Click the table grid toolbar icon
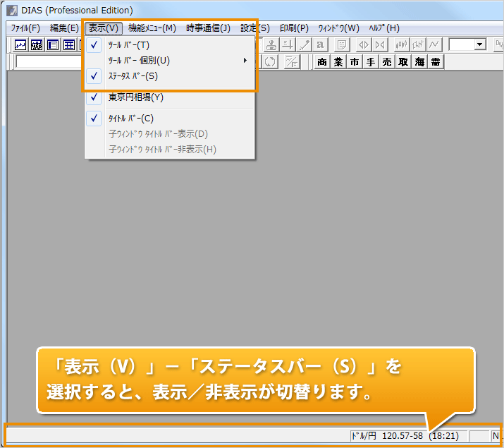The height and width of the screenshot is (448, 504). pyautogui.click(x=69, y=45)
